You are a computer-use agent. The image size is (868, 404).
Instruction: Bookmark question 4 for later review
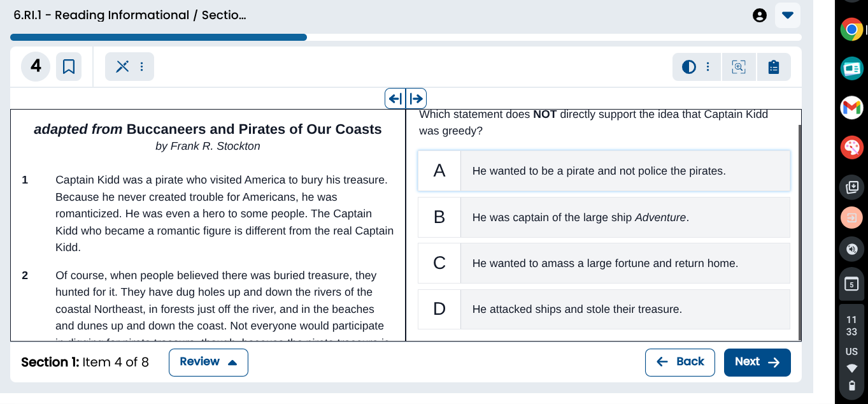(69, 66)
